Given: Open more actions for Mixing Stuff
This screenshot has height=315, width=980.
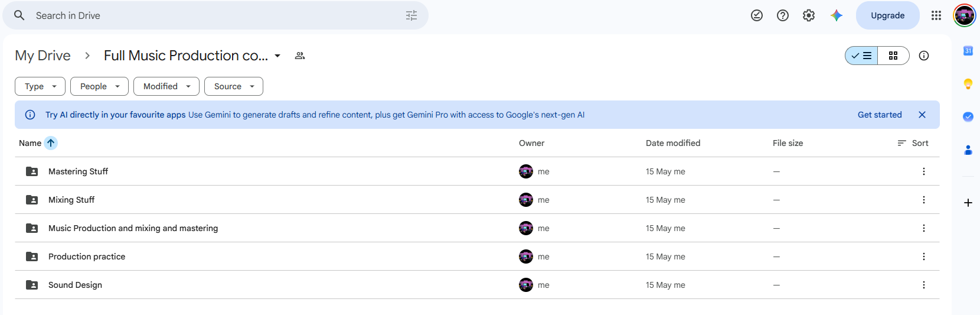Looking at the screenshot, I should [x=924, y=200].
